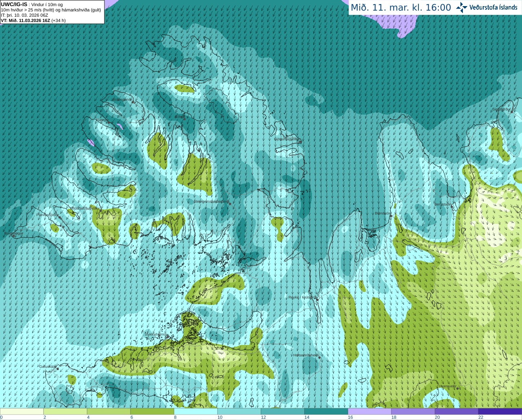The width and height of the screenshot is (522, 420).
Task: Click the 6–8 m/s olive green legend swatch
Action: [x=152, y=411]
